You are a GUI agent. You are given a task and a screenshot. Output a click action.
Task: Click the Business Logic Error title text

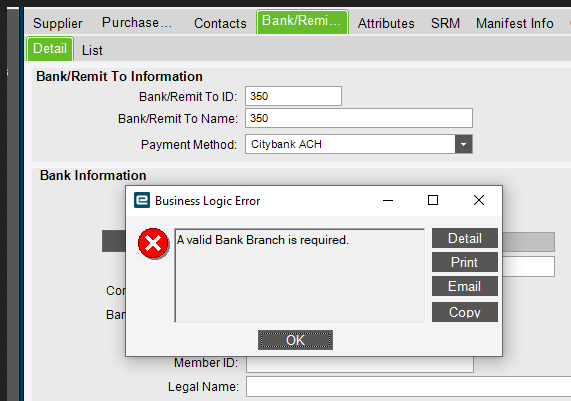tap(208, 201)
